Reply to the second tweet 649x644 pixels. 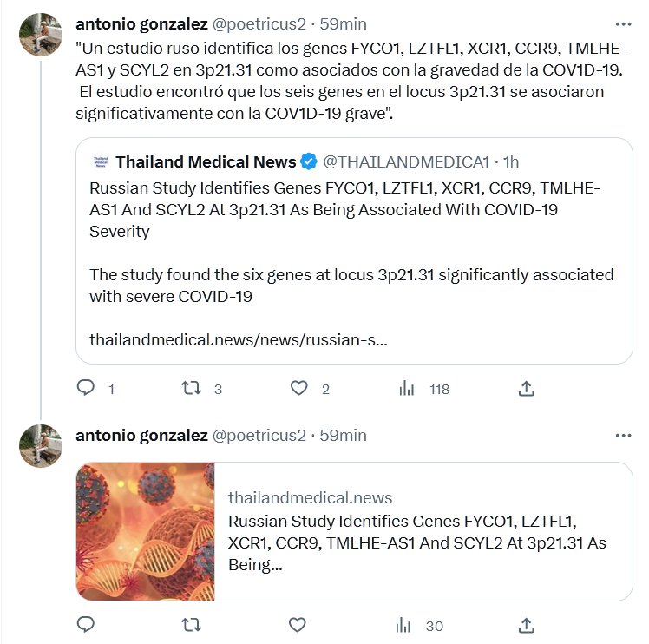(x=86, y=625)
